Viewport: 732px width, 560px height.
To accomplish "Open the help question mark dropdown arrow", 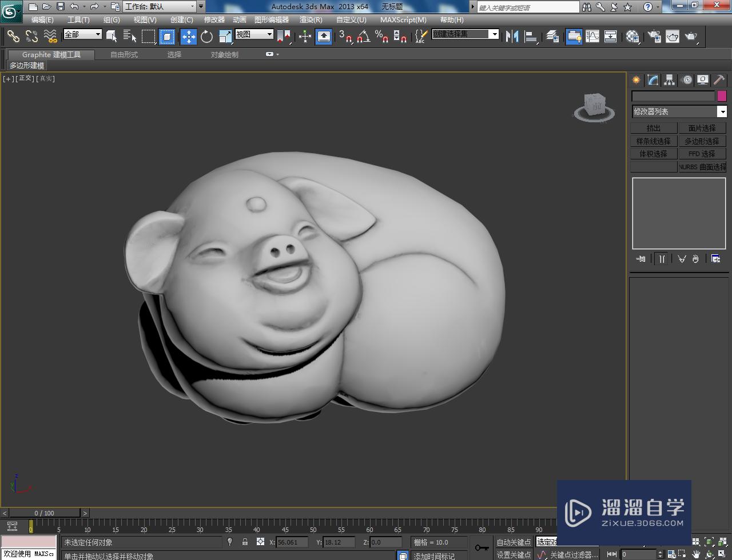I will [658, 7].
